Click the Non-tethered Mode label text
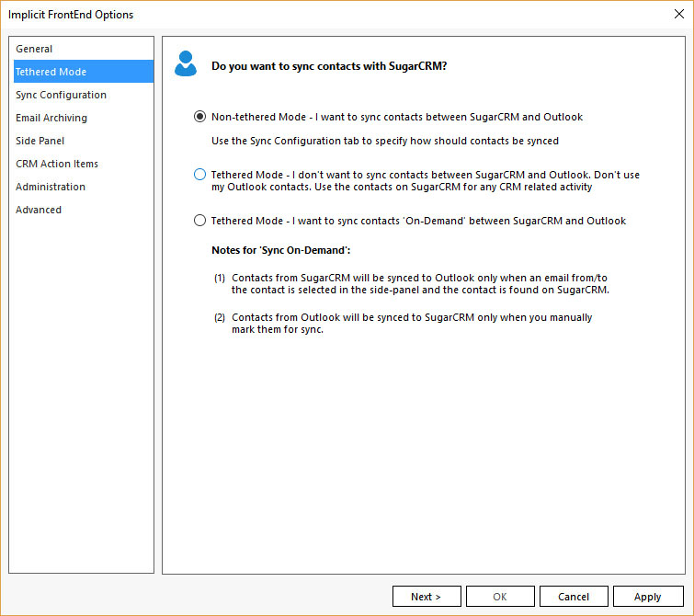 click(x=397, y=117)
